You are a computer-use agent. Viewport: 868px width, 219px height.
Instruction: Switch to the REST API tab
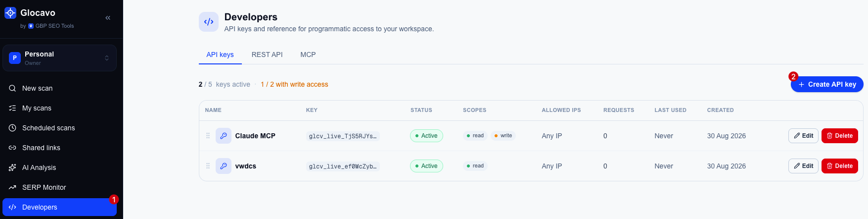tap(267, 55)
